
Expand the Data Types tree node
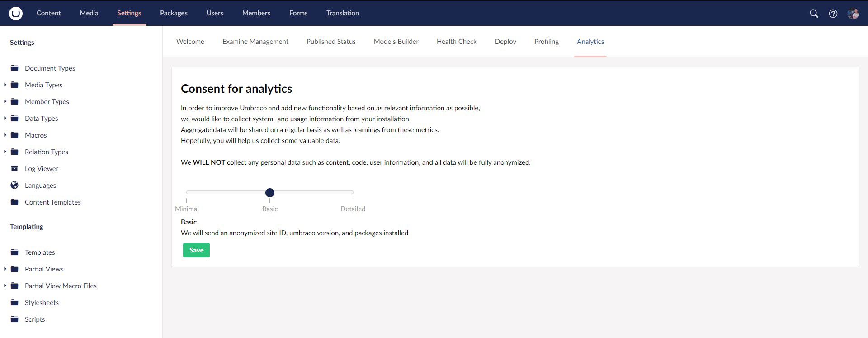click(x=5, y=118)
